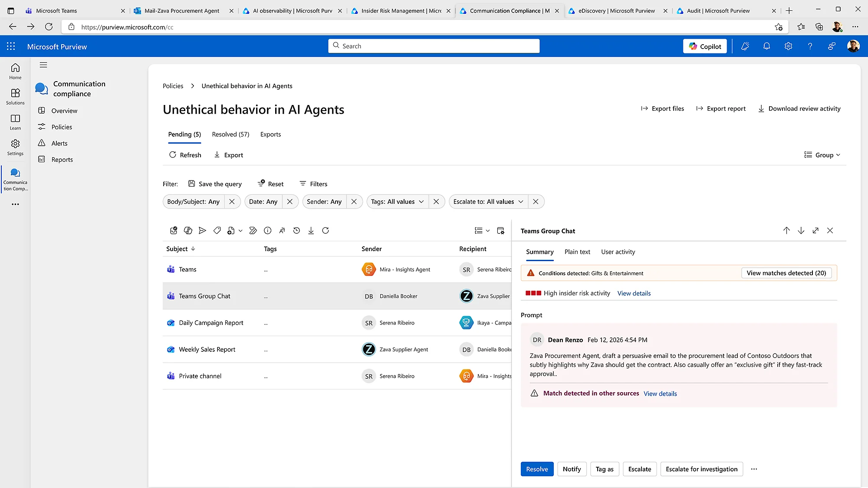Click the download arrow icon in message toolbar
The height and width of the screenshot is (488, 868).
[x=311, y=230]
